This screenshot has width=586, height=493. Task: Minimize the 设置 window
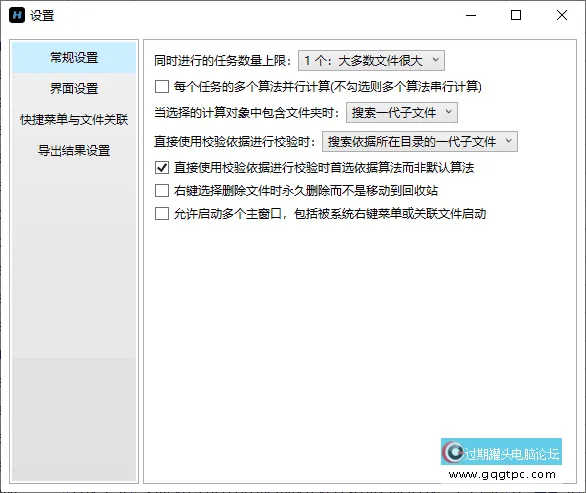[x=471, y=15]
